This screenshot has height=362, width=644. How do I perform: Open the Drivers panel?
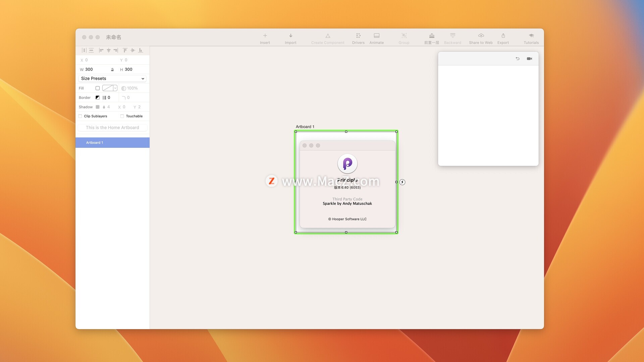click(358, 38)
